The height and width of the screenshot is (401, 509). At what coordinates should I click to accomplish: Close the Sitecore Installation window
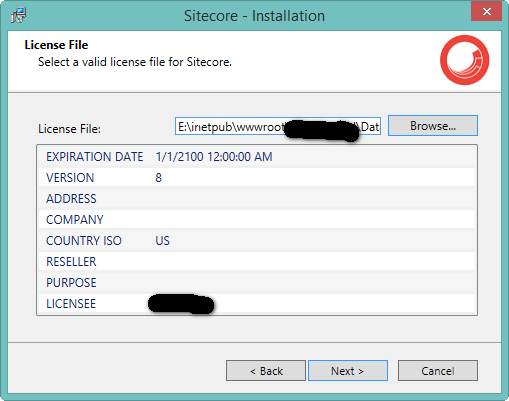pos(486,12)
